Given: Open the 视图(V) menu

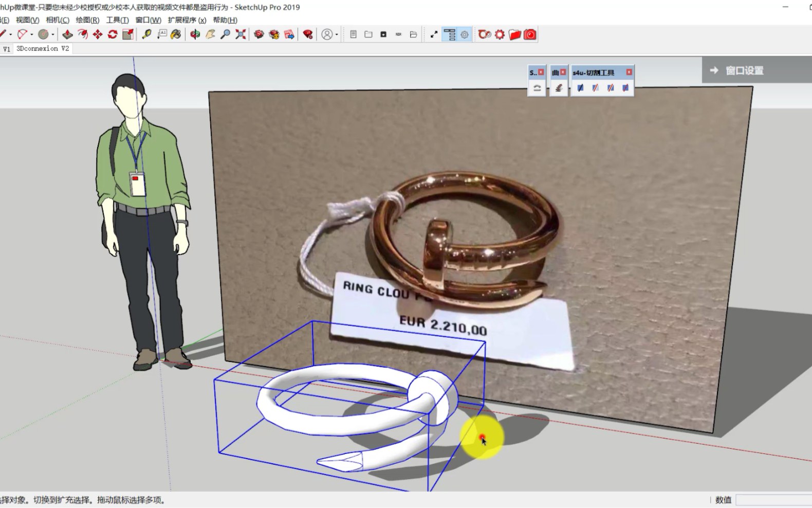Looking at the screenshot, I should (x=27, y=20).
